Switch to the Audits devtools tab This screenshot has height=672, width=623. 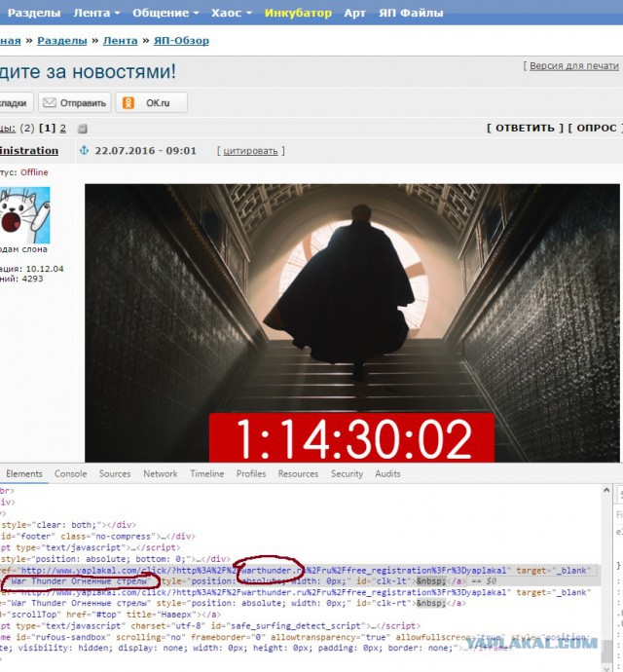[387, 473]
